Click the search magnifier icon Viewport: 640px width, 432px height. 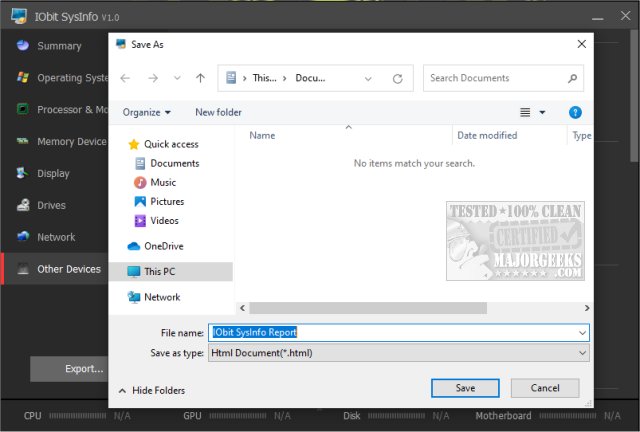(573, 78)
